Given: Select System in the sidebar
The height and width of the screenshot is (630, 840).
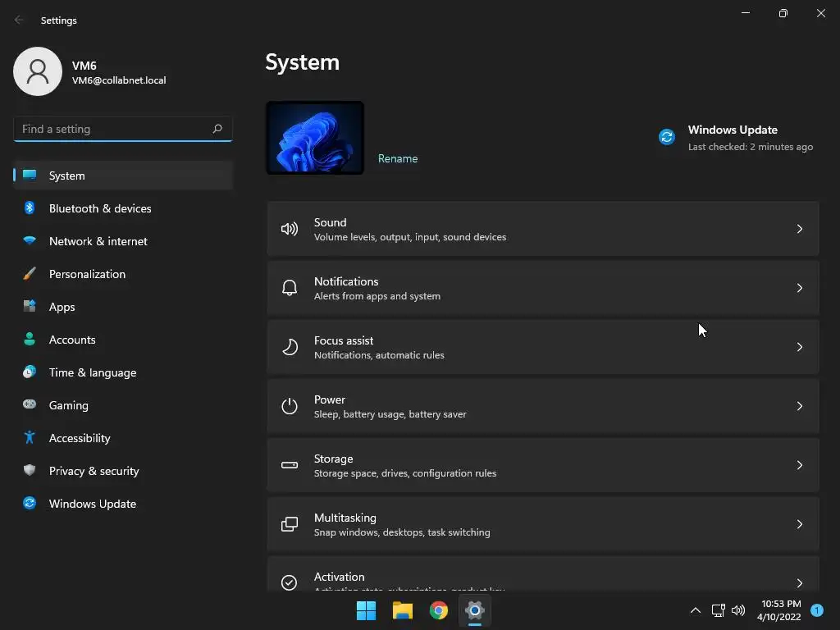Looking at the screenshot, I should 123,176.
